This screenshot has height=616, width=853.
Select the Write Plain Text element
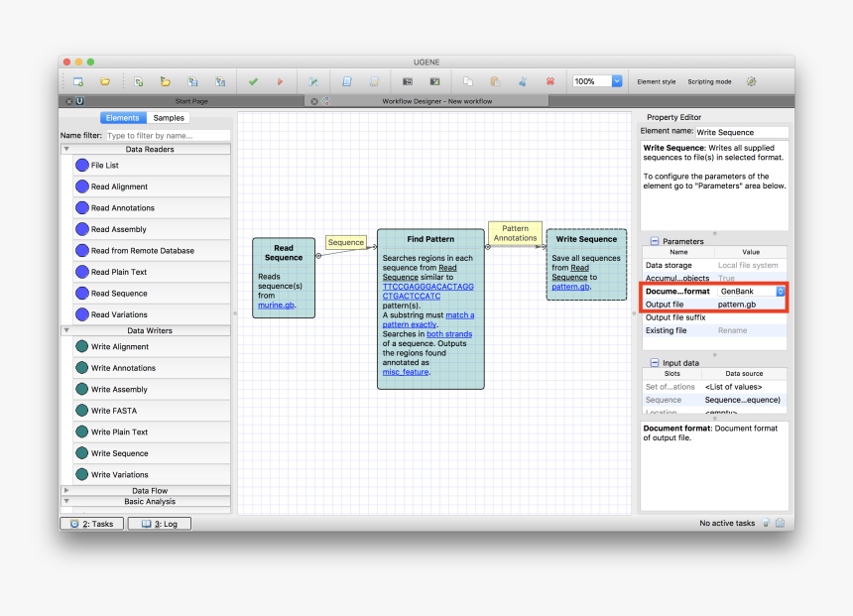click(x=152, y=431)
